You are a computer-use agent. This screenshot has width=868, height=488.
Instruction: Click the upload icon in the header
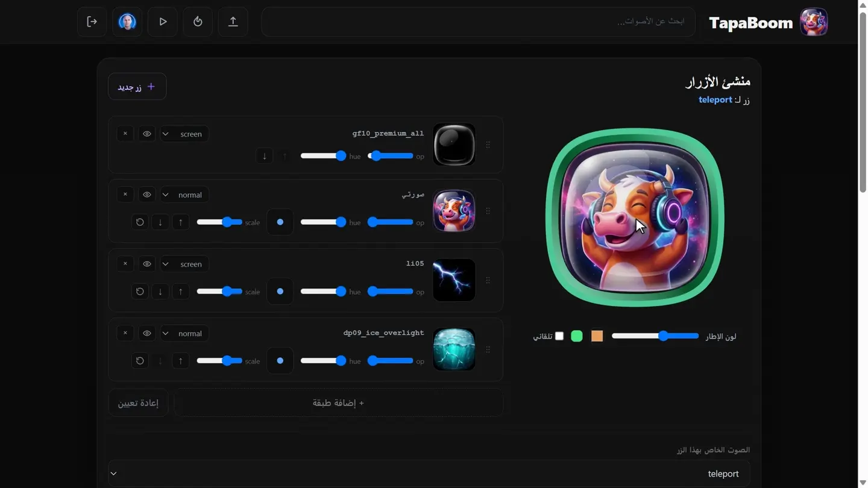(x=233, y=22)
